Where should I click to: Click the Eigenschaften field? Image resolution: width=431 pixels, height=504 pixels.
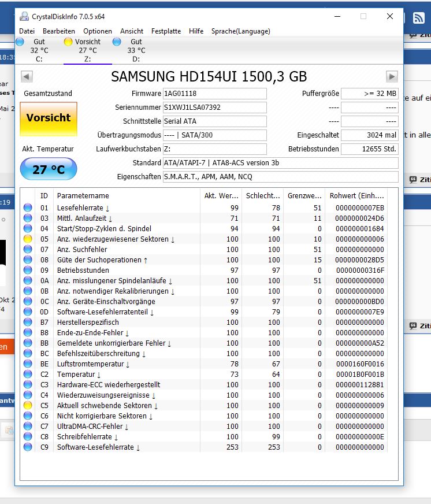click(281, 176)
